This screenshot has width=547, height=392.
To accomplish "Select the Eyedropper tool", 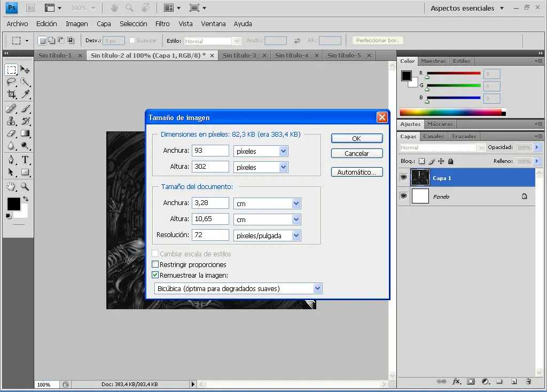I will (25, 94).
